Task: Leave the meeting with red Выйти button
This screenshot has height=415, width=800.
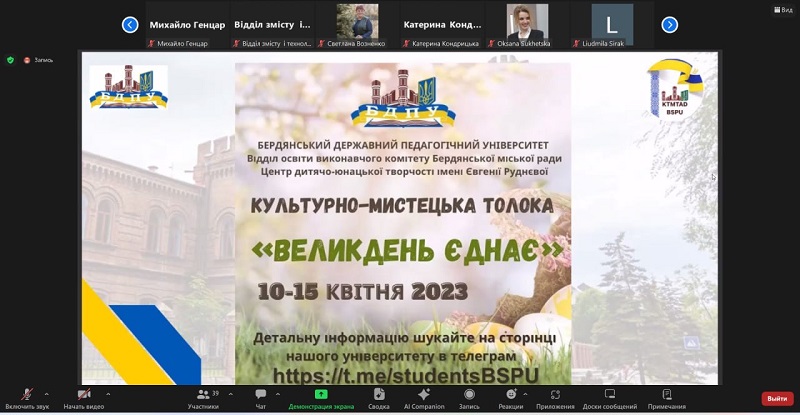Action: [777, 399]
